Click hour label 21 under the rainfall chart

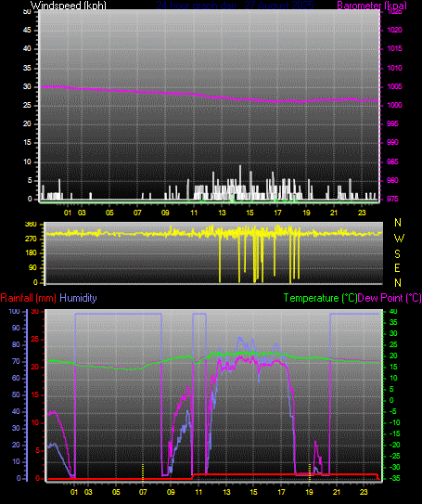point(337,492)
